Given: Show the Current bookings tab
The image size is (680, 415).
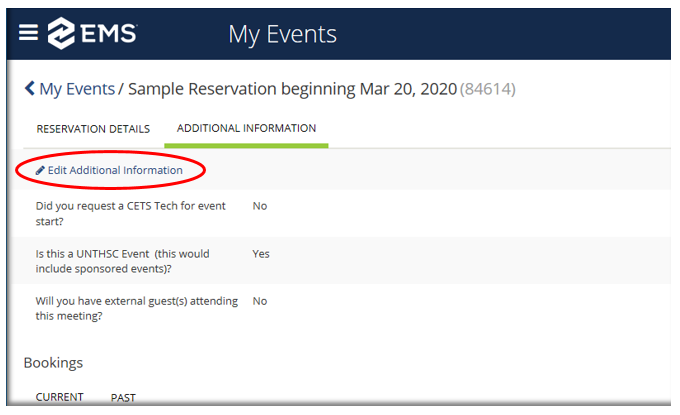Looking at the screenshot, I should tap(60, 397).
